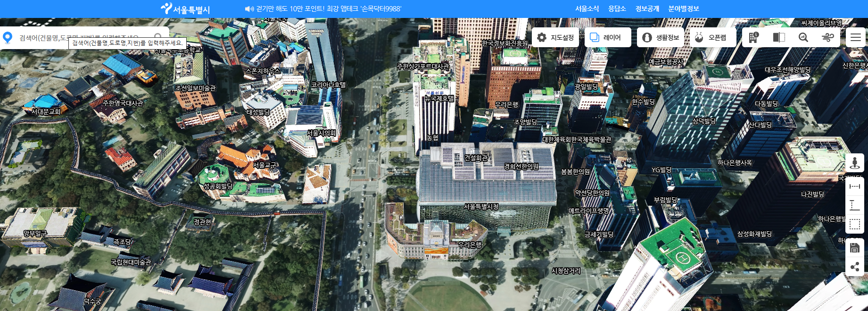
Task: Click the 경희선한의원 map label
Action: pyautogui.click(x=521, y=166)
